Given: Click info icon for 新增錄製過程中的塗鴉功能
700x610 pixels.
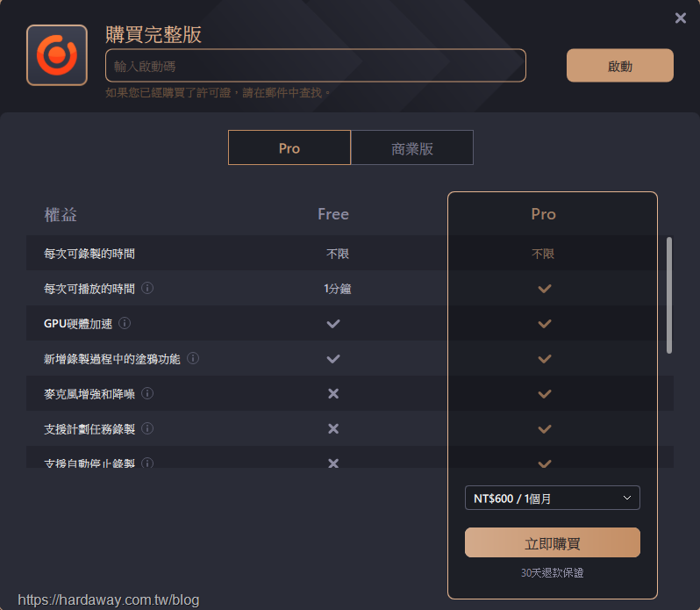Looking at the screenshot, I should pyautogui.click(x=193, y=358).
